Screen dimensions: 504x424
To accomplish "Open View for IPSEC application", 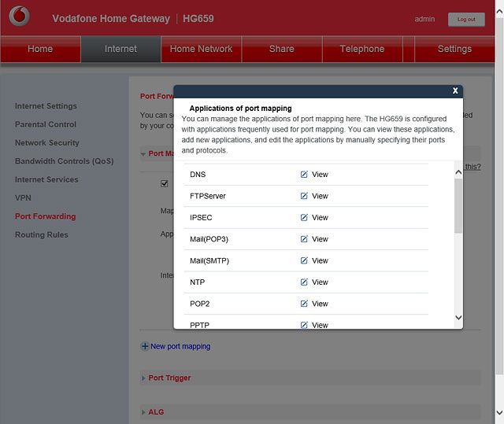I will coord(320,217).
